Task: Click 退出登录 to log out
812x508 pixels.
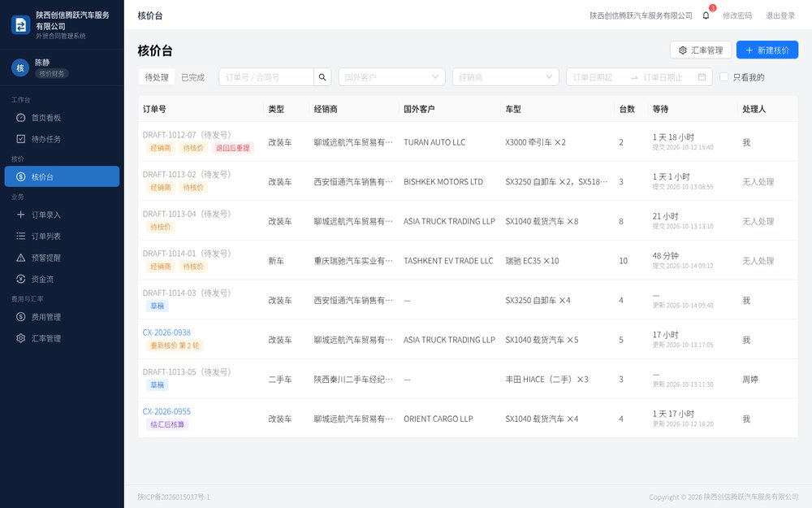Action: 780,15
